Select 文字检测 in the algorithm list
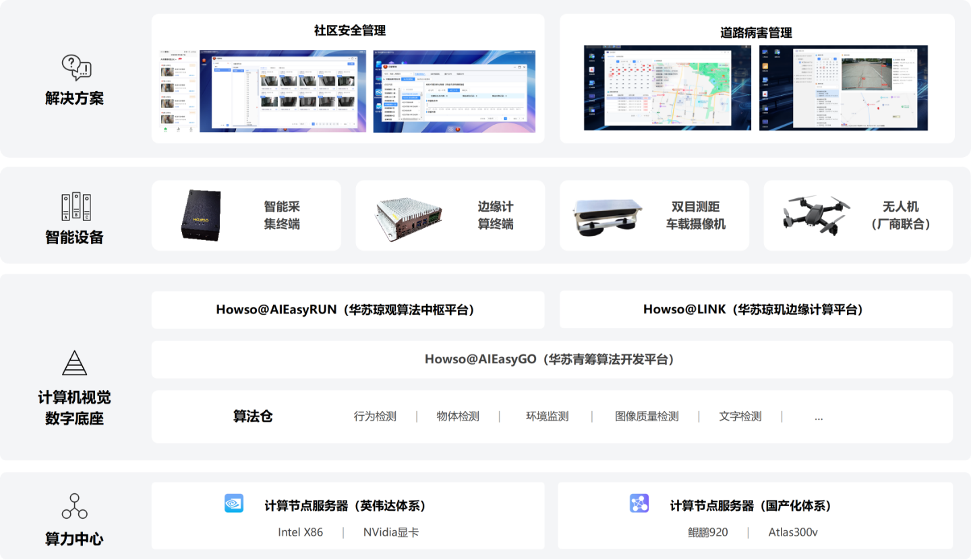Image resolution: width=971 pixels, height=560 pixels. coord(740,416)
